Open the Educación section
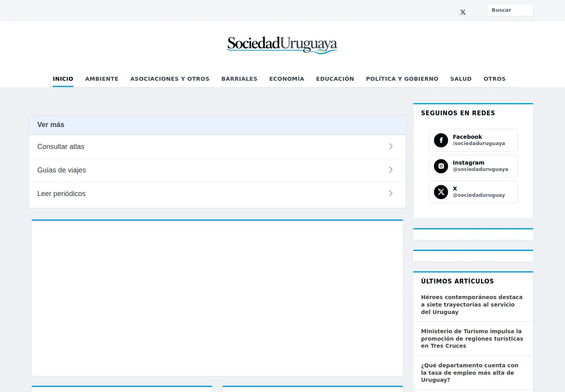The width and height of the screenshot is (565, 392). 335,79
